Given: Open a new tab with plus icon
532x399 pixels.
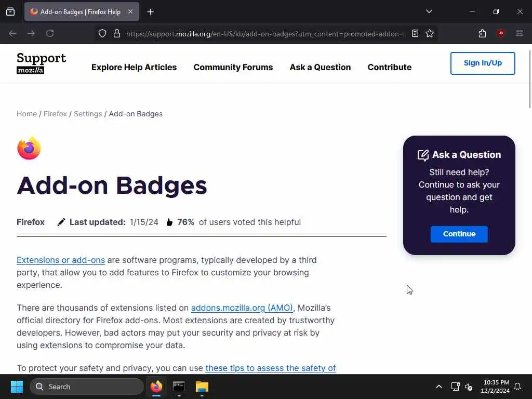Looking at the screenshot, I should tap(151, 12).
